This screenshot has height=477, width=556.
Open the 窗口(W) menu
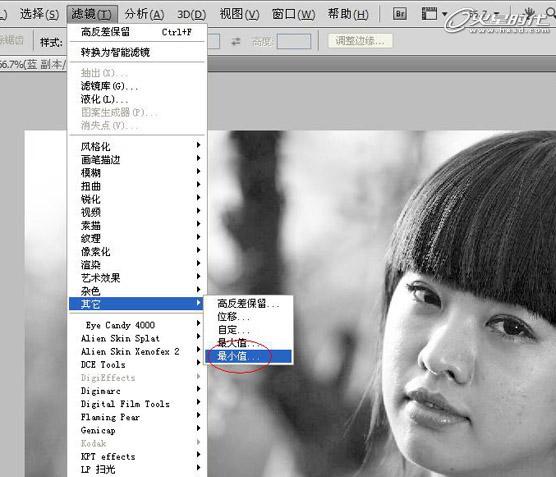point(293,14)
